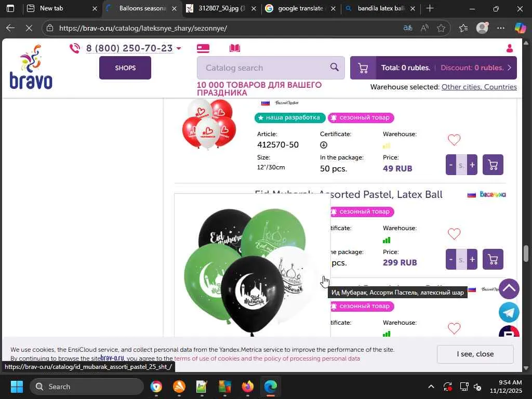Click the purple scroll-to-top arrow button

pyautogui.click(x=509, y=289)
